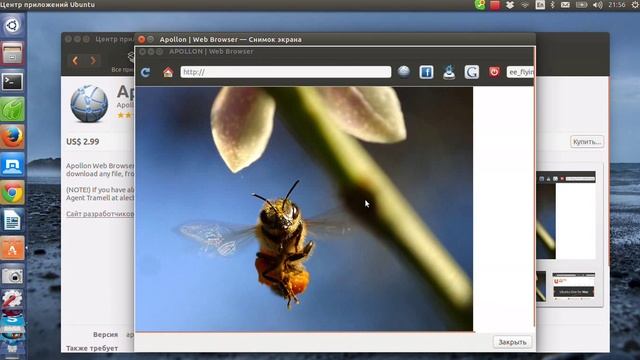Open the battery indicator menu
This screenshot has width=640, height=360.
point(581,5)
